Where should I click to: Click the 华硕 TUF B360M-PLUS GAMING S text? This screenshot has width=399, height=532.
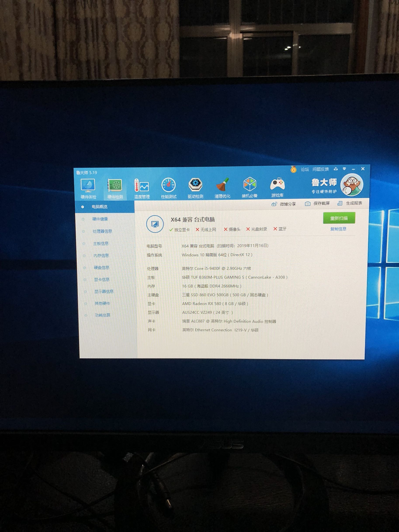(213, 277)
